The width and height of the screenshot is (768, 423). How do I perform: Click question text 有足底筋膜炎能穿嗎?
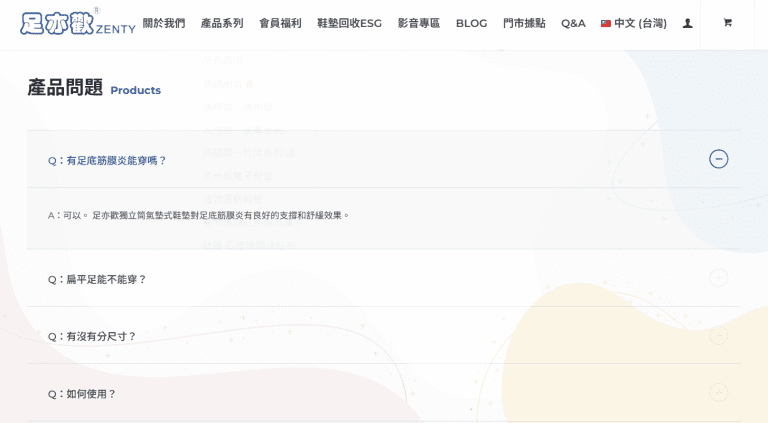[x=107, y=160]
